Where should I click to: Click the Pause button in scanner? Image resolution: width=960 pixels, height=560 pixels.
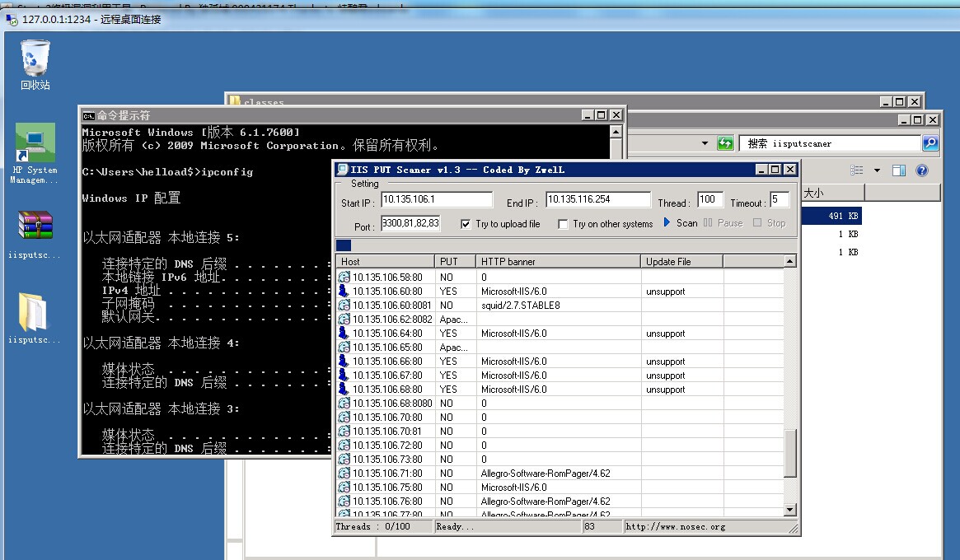(723, 223)
